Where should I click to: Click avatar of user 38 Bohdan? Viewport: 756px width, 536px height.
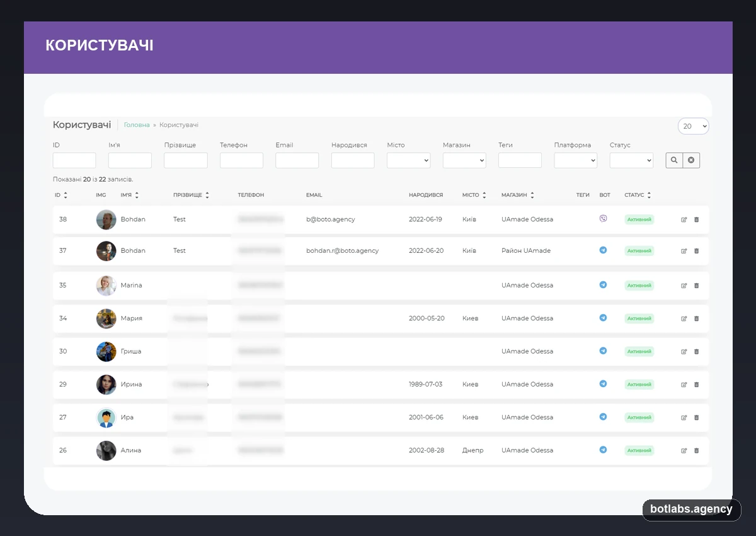(106, 219)
